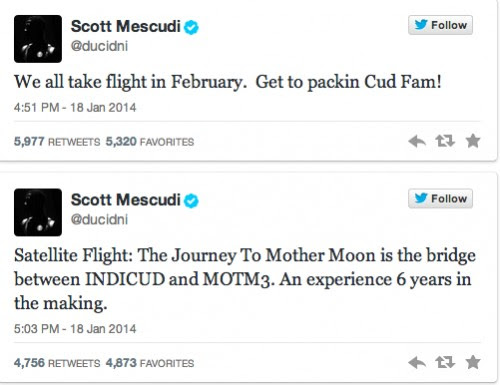Open the 5:03 PM - 18 Jan 2014 timestamp
500x385 pixels.
point(75,329)
